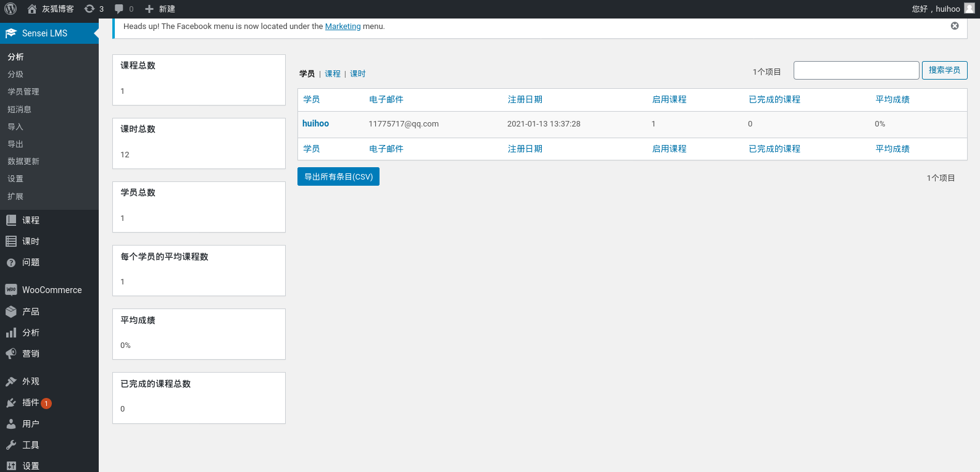This screenshot has height=472, width=980.
Task: Sort table by 注册日期 column header
Action: pos(525,99)
